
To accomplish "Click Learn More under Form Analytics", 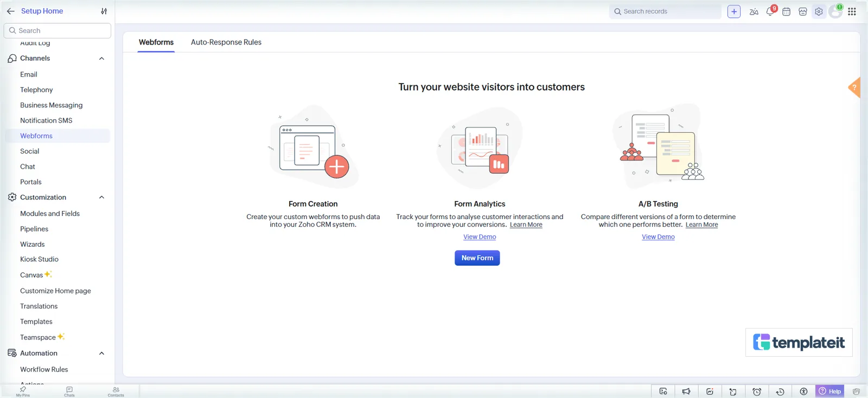I will click(x=526, y=224).
